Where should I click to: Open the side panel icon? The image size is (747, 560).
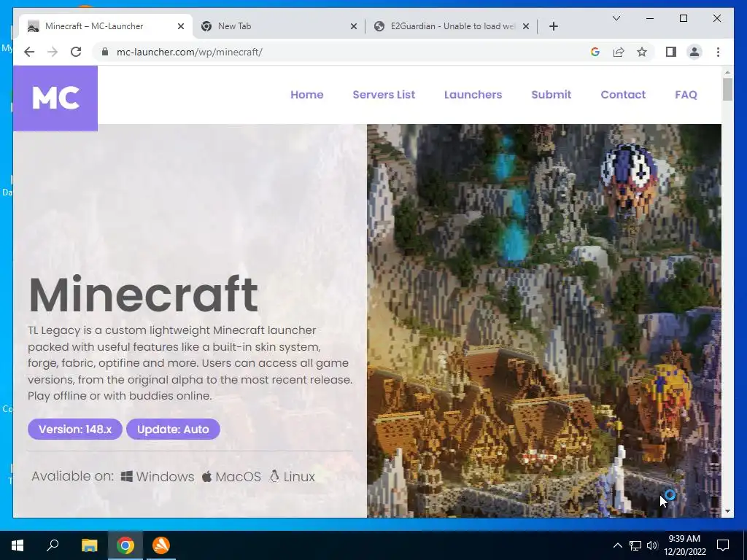click(x=671, y=52)
